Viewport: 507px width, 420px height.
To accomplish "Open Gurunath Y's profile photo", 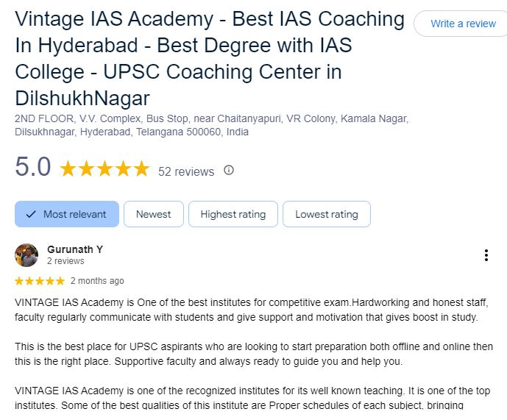I will click(26, 255).
